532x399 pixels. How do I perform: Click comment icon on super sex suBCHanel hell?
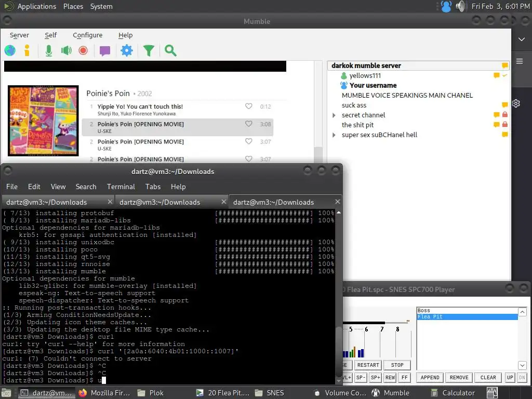pyautogui.click(x=505, y=135)
